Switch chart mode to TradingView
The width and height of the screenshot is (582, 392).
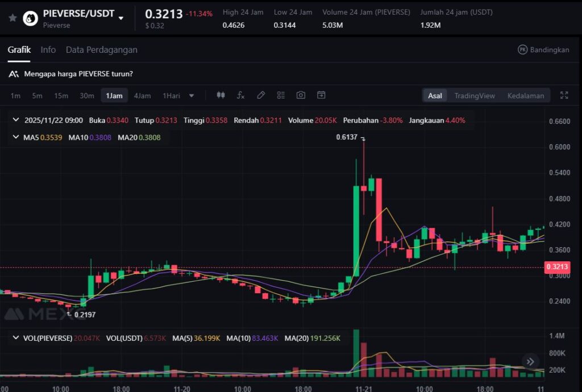pyautogui.click(x=475, y=95)
